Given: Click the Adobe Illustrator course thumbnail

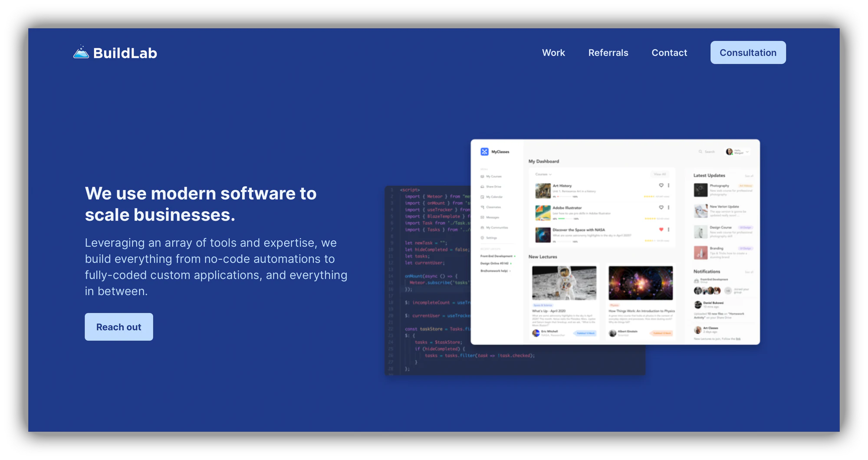Looking at the screenshot, I should [x=542, y=213].
